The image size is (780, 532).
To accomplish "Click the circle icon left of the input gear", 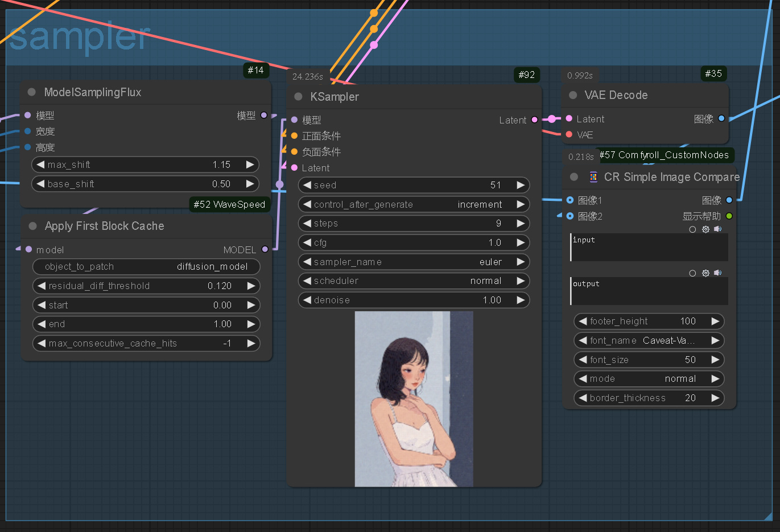I will 692,229.
